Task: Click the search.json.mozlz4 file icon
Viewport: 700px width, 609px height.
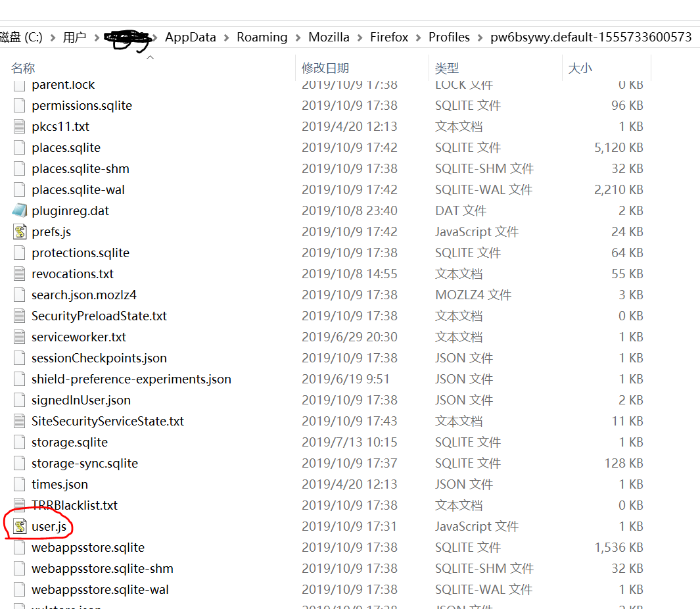Action: 19,295
